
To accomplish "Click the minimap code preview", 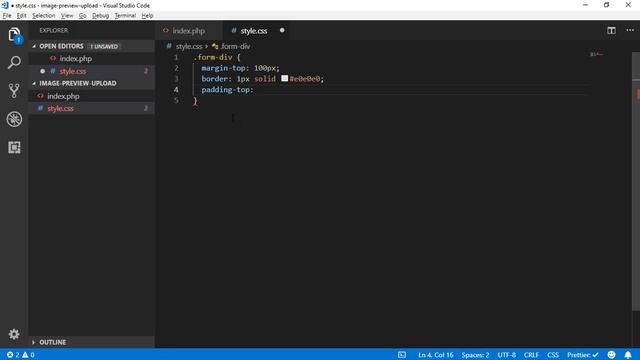I will [x=596, y=54].
